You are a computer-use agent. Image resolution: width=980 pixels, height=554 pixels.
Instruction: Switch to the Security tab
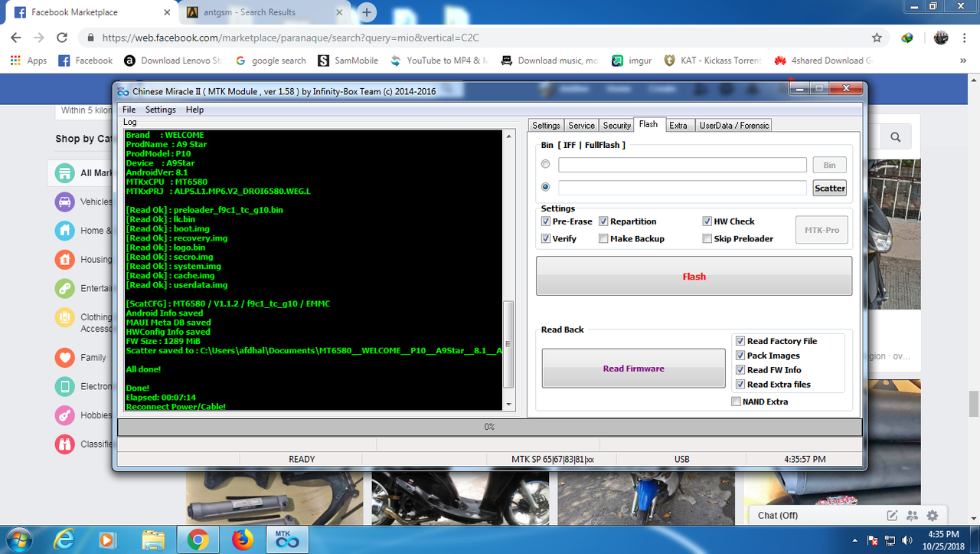[616, 125]
